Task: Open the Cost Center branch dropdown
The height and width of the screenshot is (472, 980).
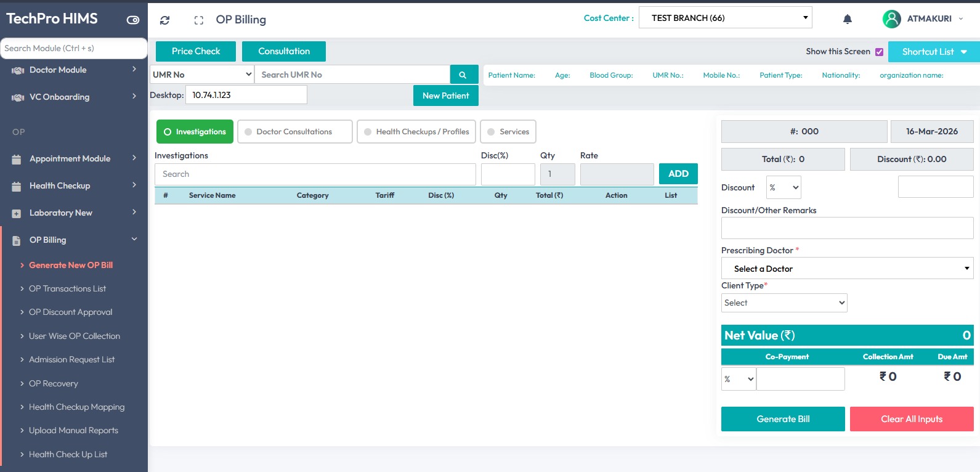Action: tap(725, 18)
